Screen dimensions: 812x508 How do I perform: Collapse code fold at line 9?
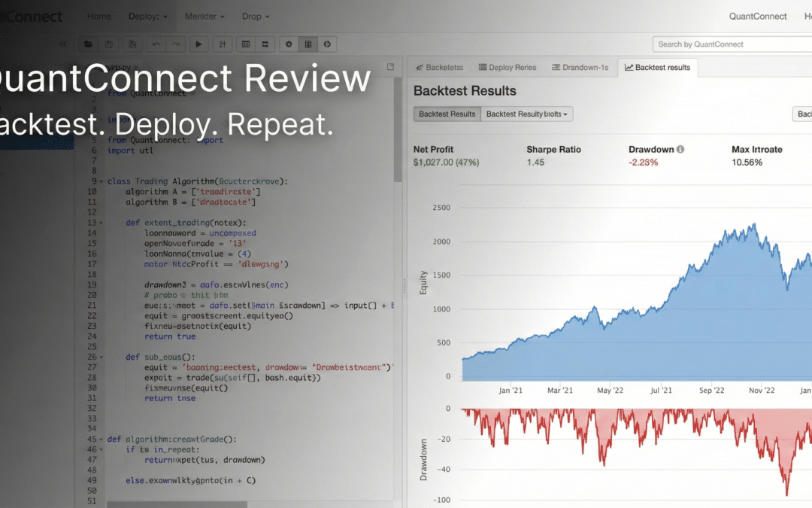[x=101, y=181]
